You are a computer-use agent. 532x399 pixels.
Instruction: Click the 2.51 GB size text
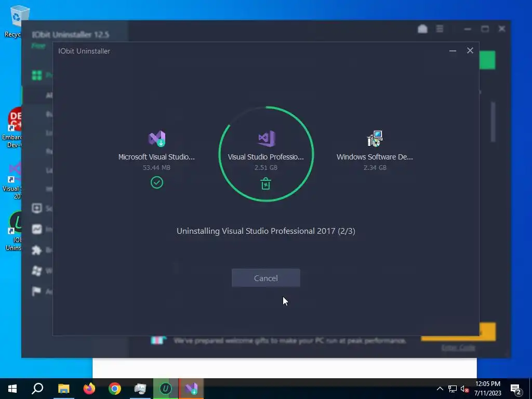265,168
